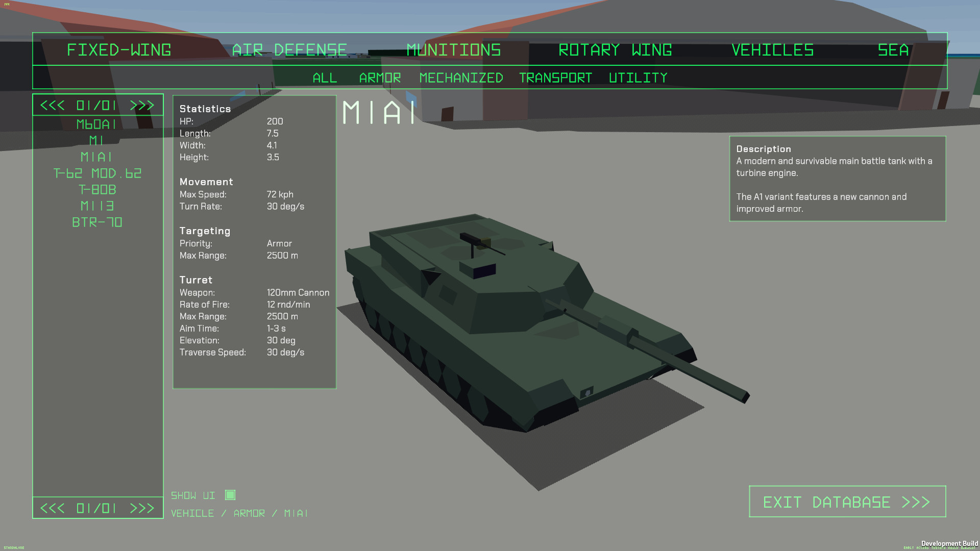The image size is (980, 551).
Task: Filter by UTILITY vehicles
Action: click(638, 78)
